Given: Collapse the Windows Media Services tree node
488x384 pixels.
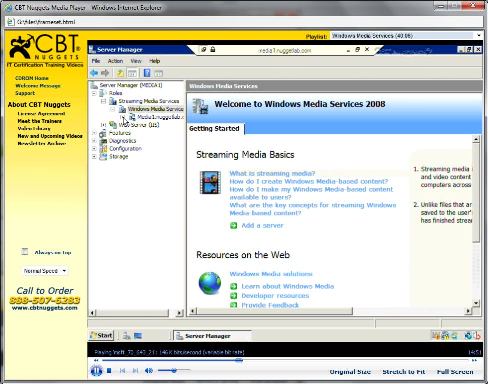Looking at the screenshot, I should [x=113, y=109].
